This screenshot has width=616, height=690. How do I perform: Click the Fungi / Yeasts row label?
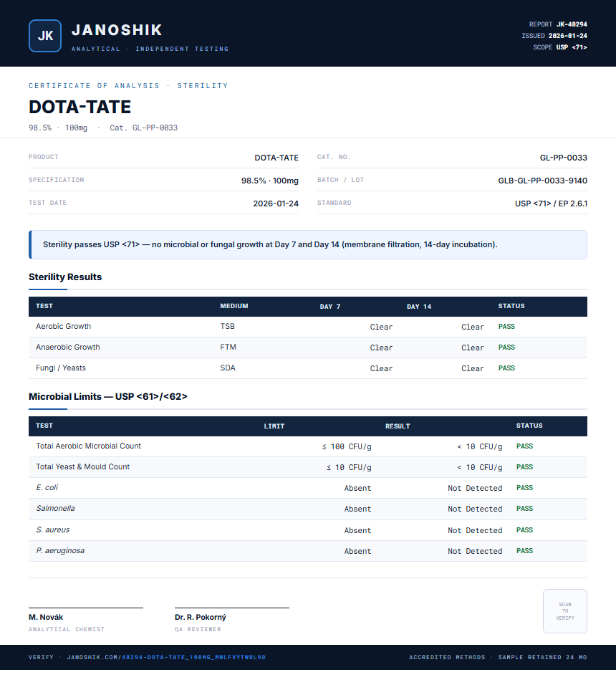tap(61, 368)
